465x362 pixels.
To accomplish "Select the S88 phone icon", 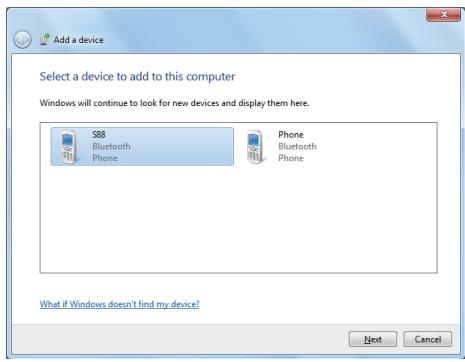I will (70, 147).
